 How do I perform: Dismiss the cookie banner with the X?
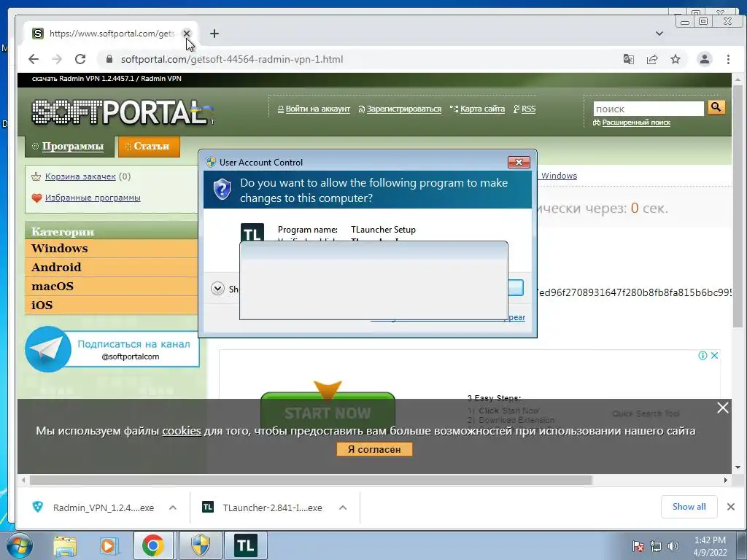pos(723,408)
